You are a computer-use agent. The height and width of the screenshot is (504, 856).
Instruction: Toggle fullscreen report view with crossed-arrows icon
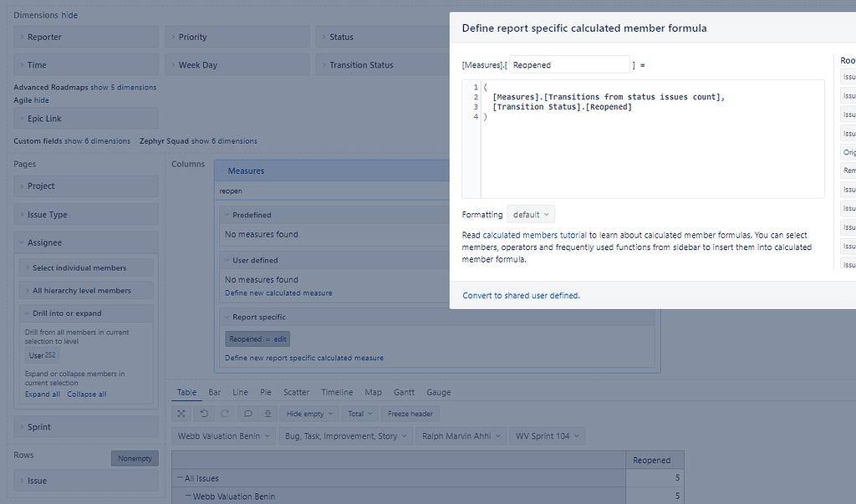[x=181, y=413]
